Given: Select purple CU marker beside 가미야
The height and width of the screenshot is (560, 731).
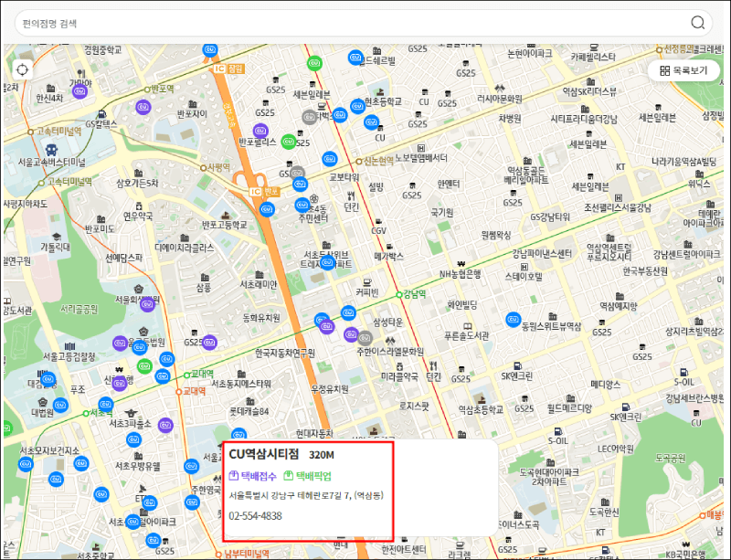Looking at the screenshot, I should (x=80, y=91).
